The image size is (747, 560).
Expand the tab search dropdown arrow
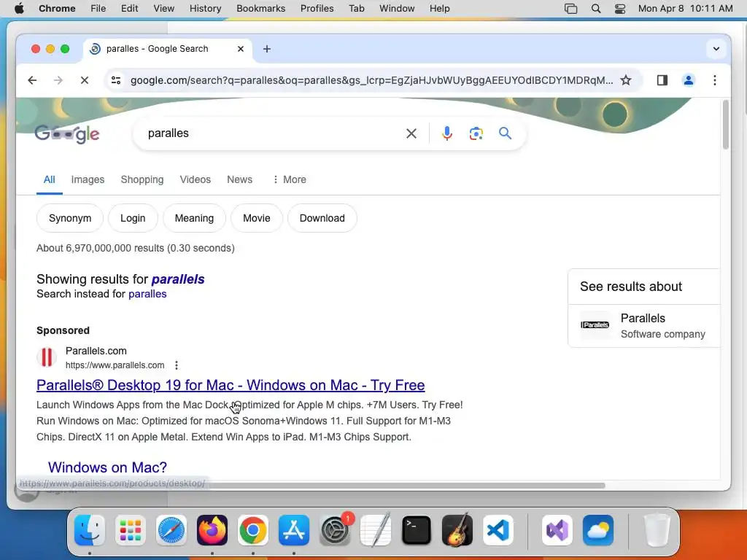tap(716, 49)
